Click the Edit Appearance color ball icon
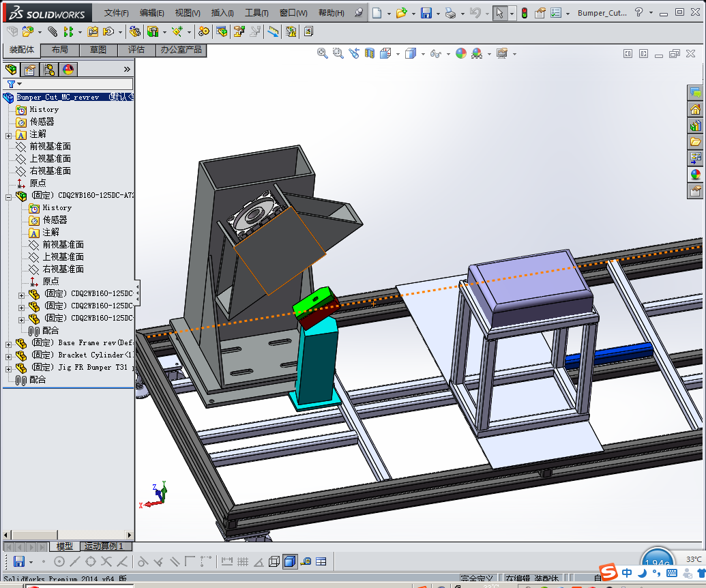The width and height of the screenshot is (706, 588). click(x=461, y=54)
